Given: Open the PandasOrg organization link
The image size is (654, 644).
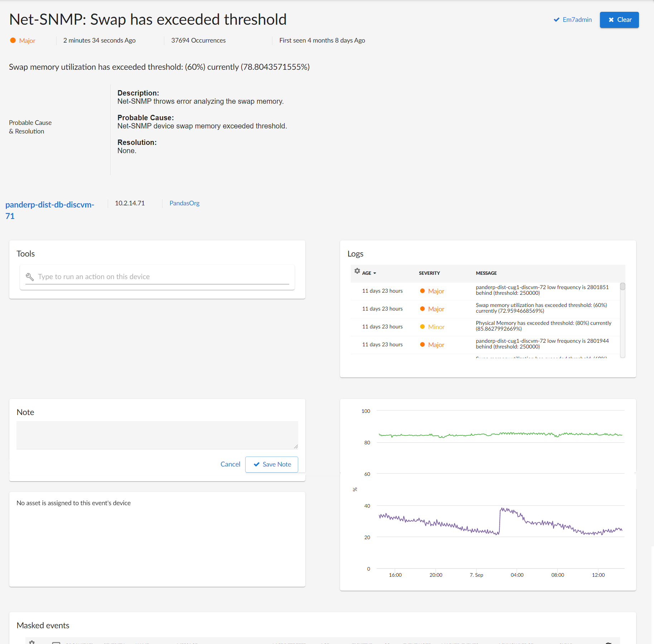Looking at the screenshot, I should pos(184,203).
